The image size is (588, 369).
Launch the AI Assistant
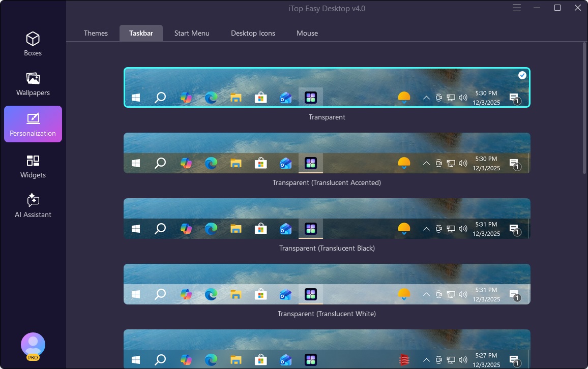[33, 205]
